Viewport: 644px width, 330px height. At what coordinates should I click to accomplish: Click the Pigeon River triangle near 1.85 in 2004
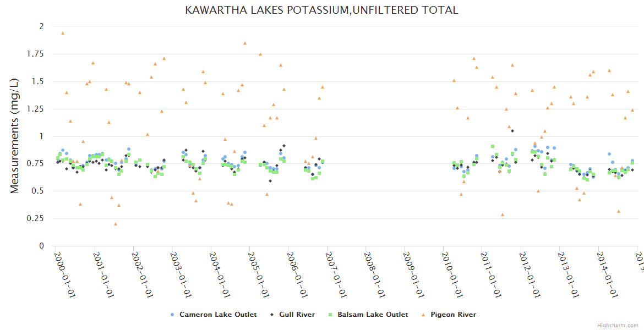[x=245, y=43]
